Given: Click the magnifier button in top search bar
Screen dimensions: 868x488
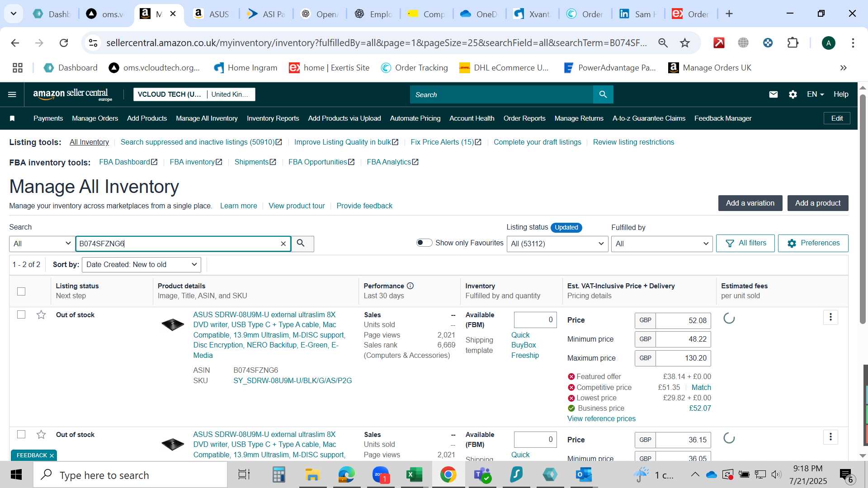Looking at the screenshot, I should 603,94.
